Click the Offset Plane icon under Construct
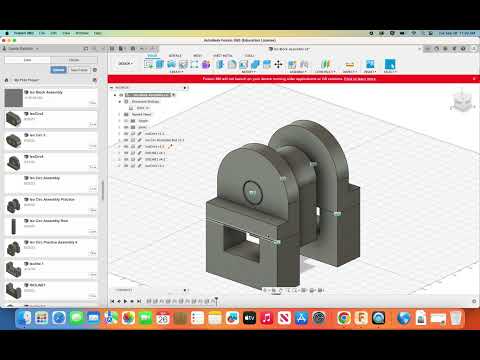The image size is (480, 360). tap(325, 64)
